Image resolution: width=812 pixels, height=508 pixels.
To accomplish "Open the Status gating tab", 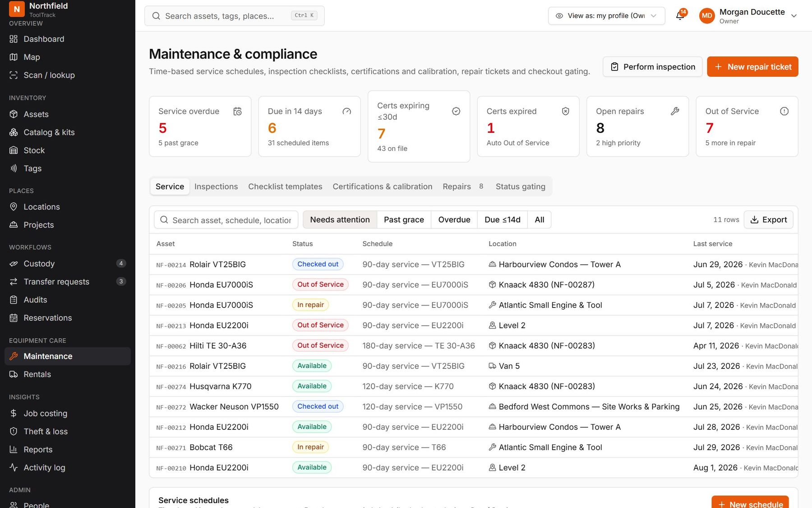I will pos(521,186).
